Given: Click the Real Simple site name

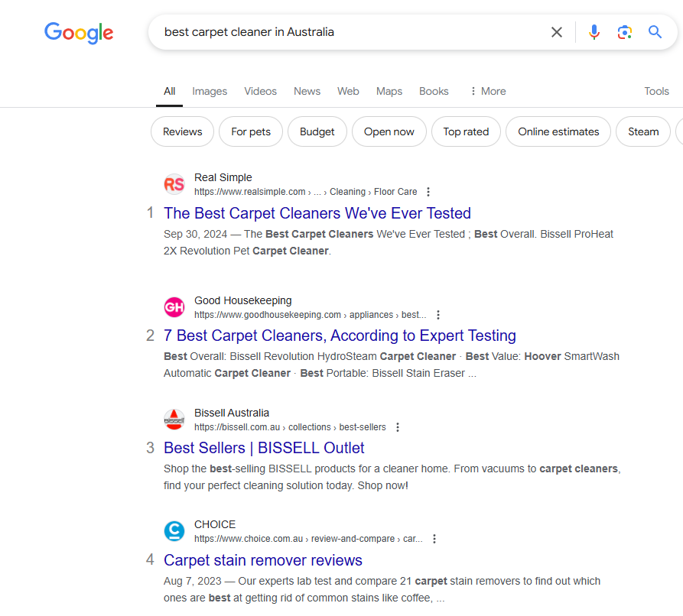Looking at the screenshot, I should (223, 177).
